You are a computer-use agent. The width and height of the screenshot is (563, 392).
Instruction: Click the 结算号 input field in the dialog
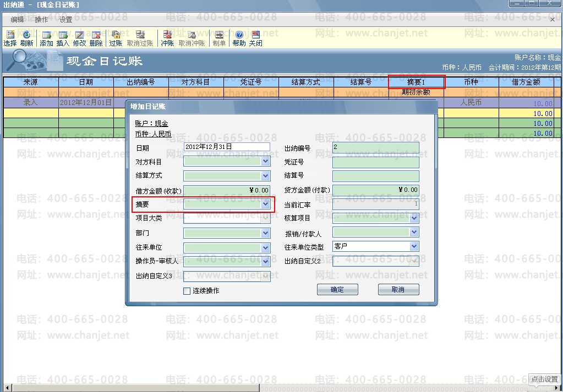pos(375,176)
